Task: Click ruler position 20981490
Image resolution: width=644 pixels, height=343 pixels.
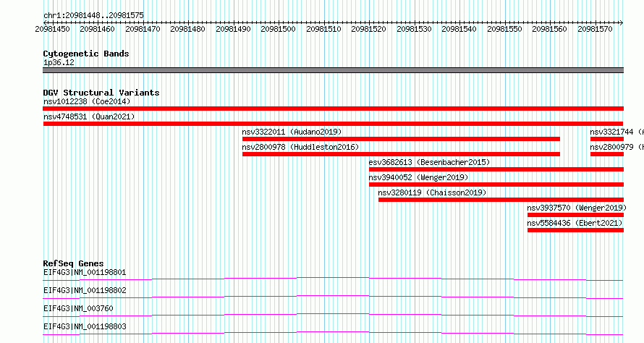Action: pos(233,29)
